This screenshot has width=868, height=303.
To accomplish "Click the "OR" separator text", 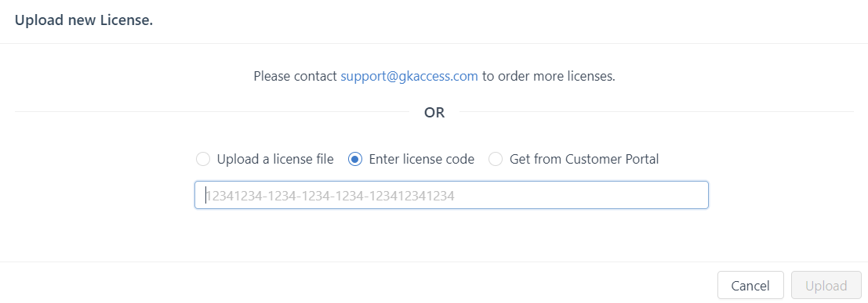I will point(434,112).
